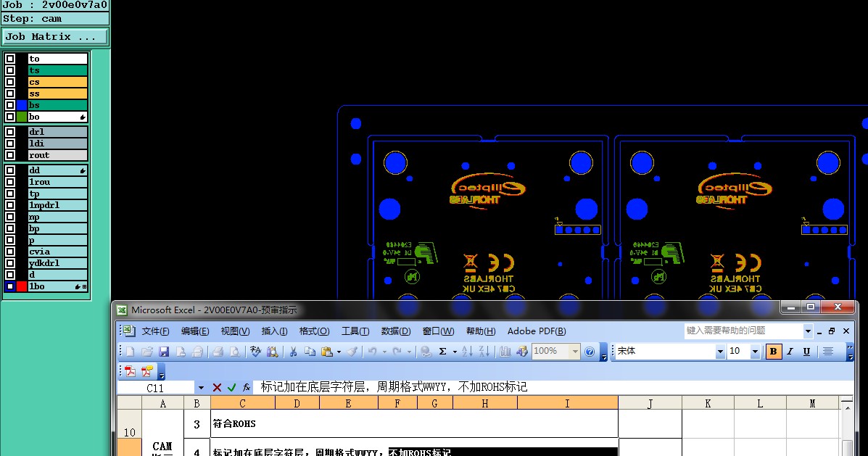Expand Standard toolbar options arrow beside Help

coord(604,352)
